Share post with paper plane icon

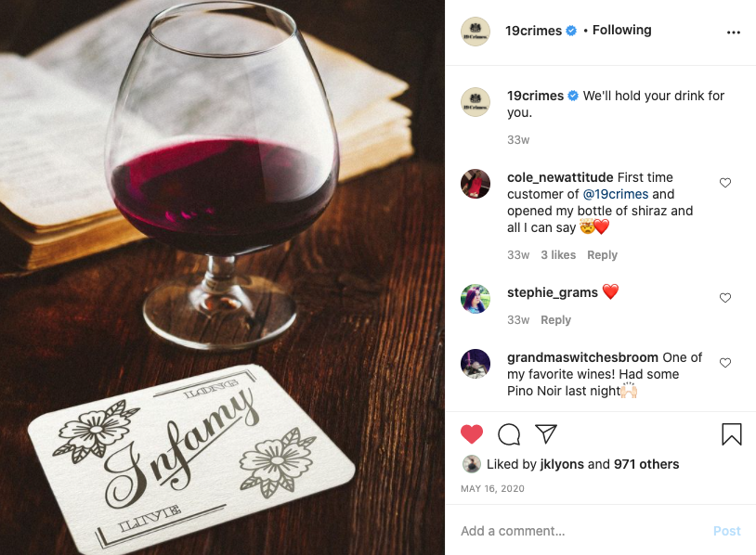pyautogui.click(x=546, y=434)
